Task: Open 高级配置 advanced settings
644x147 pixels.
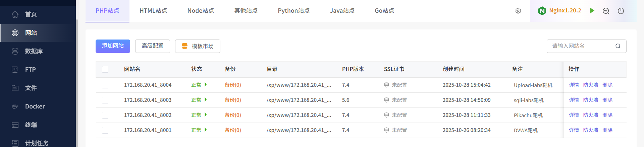Action: (x=153, y=46)
